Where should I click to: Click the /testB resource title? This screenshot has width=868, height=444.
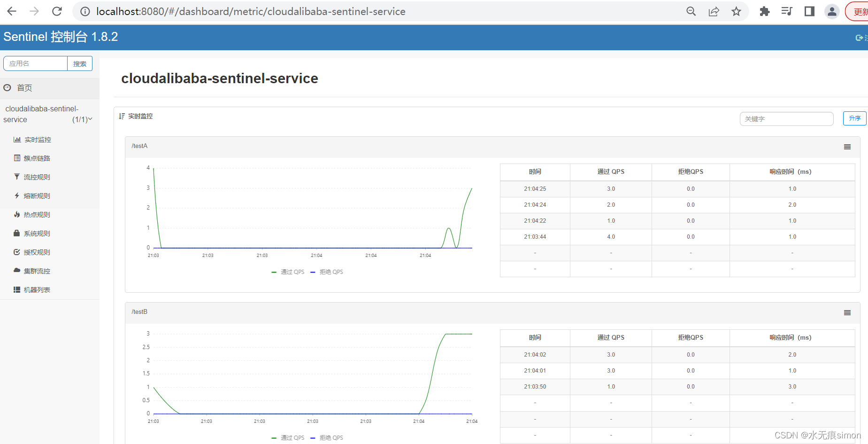pos(139,312)
